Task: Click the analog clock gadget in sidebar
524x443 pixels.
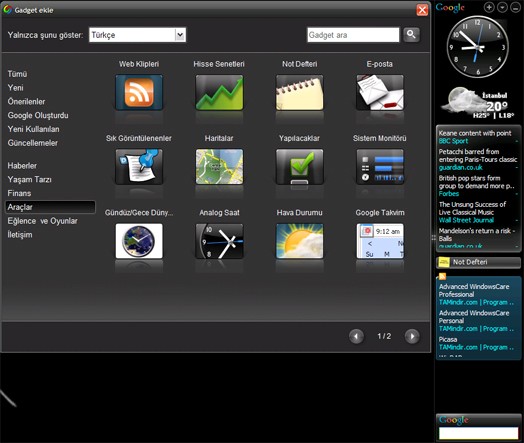Action: [478, 47]
